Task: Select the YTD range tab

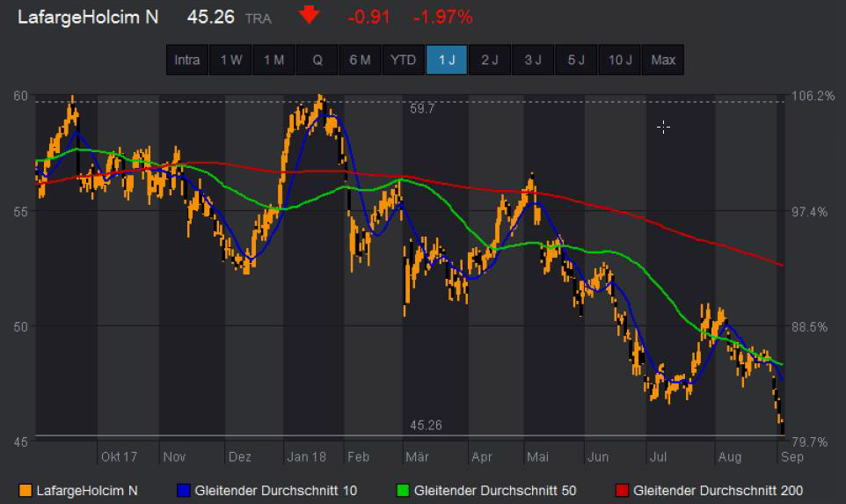Action: (x=404, y=60)
